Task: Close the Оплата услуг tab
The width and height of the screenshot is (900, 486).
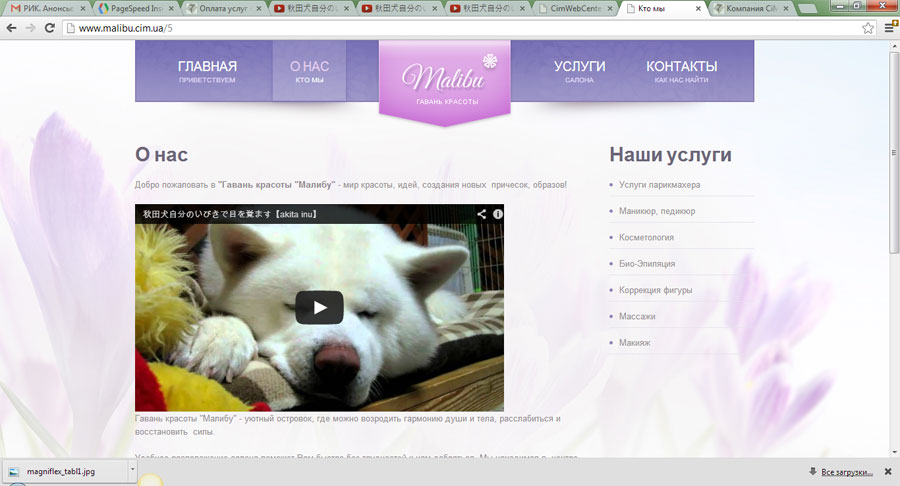Action: 259,9
